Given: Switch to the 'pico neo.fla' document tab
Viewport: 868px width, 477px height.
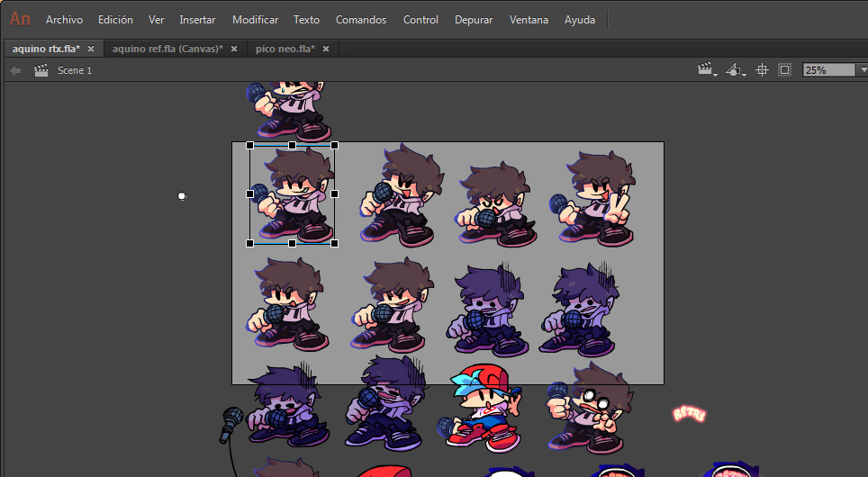Looking at the screenshot, I should [x=285, y=49].
